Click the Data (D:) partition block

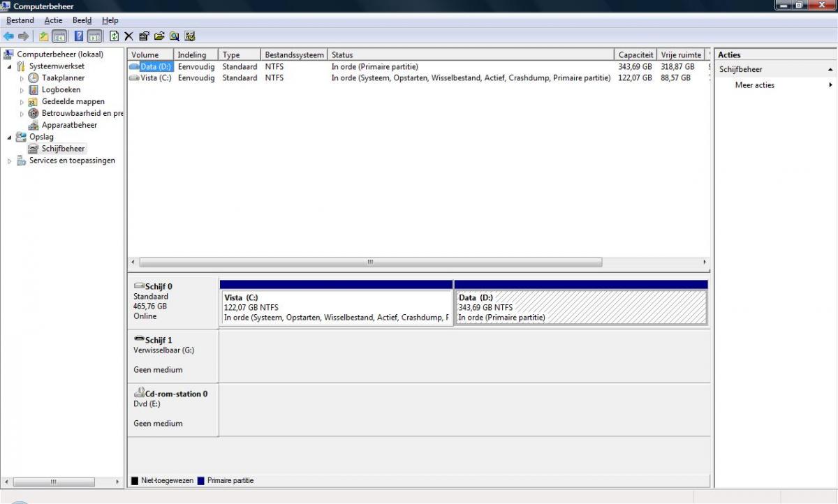tap(580, 307)
